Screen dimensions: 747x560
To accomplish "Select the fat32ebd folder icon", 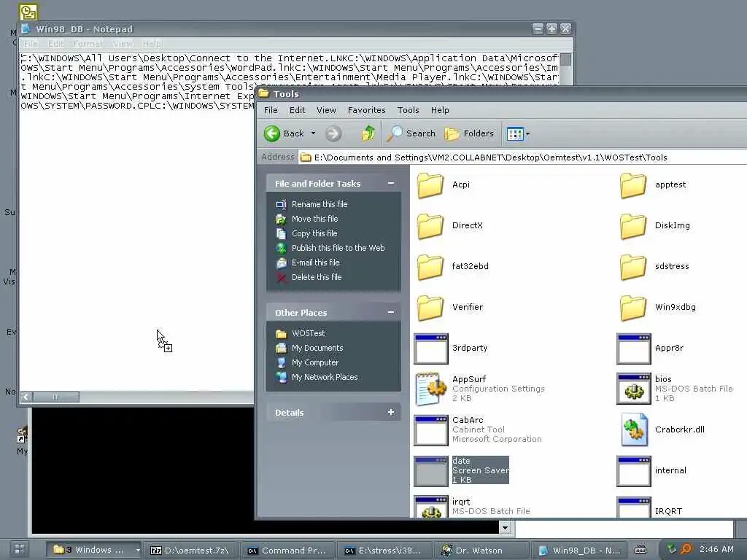I will [x=430, y=267].
